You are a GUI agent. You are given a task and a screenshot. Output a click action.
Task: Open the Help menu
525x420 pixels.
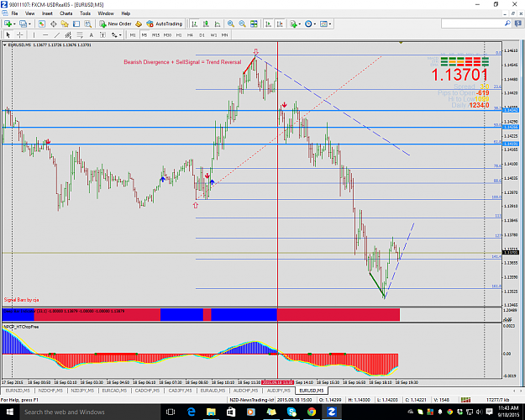[x=125, y=13]
